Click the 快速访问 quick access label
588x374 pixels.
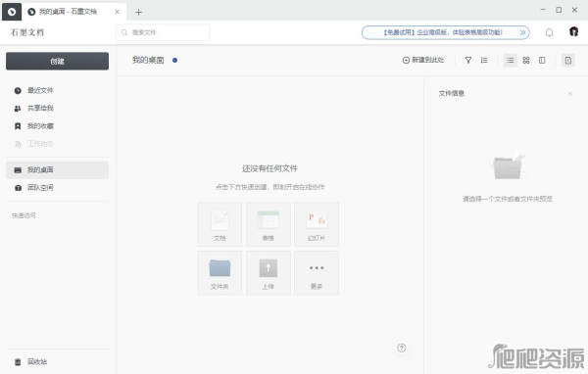(x=24, y=215)
